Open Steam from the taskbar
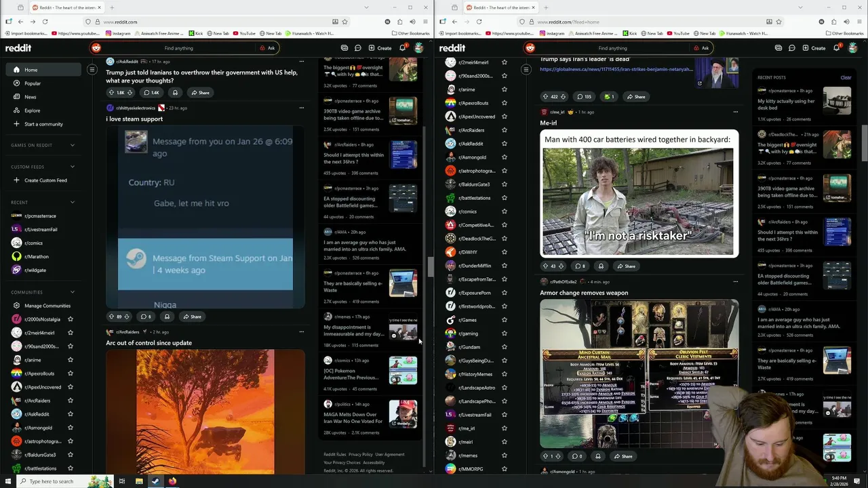 click(155, 481)
